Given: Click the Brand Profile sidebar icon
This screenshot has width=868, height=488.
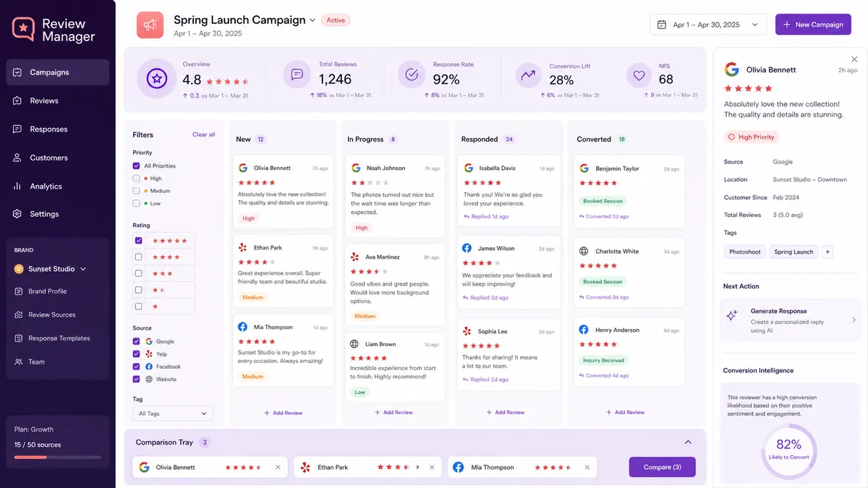Looking at the screenshot, I should pyautogui.click(x=18, y=291).
